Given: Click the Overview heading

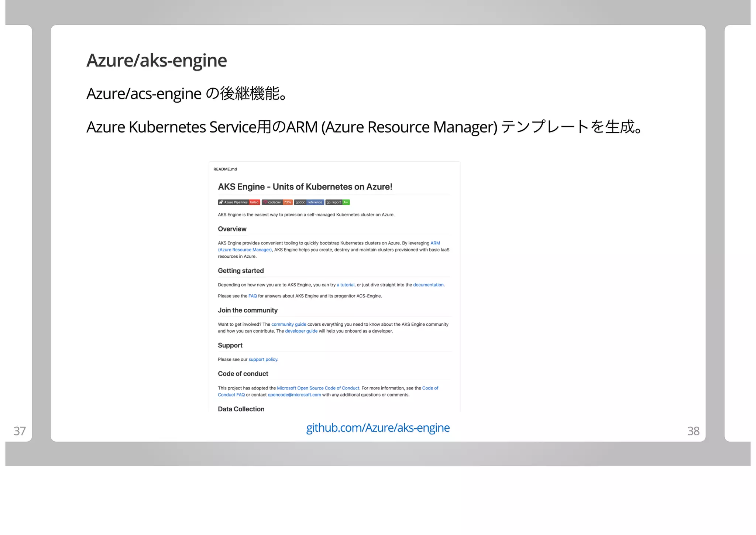Looking at the screenshot, I should click(x=232, y=229).
